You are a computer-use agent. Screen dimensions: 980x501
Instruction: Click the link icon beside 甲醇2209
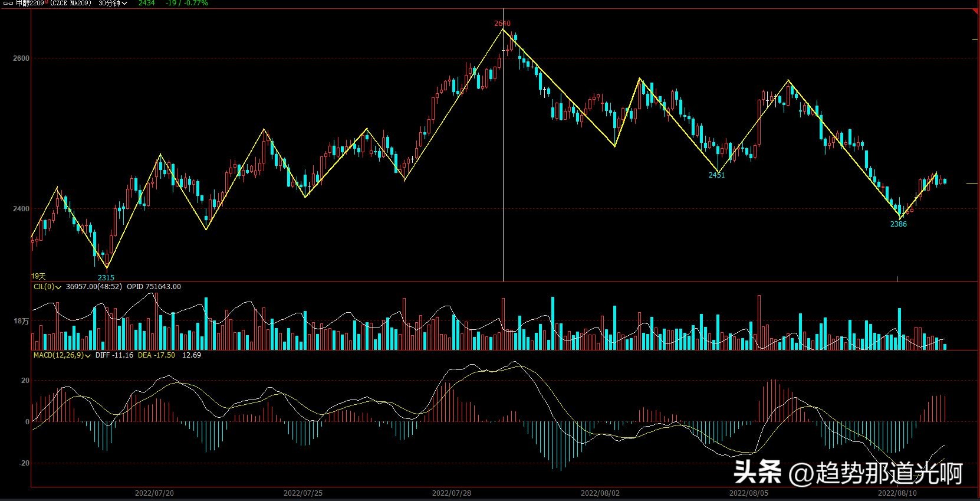tap(8, 3)
